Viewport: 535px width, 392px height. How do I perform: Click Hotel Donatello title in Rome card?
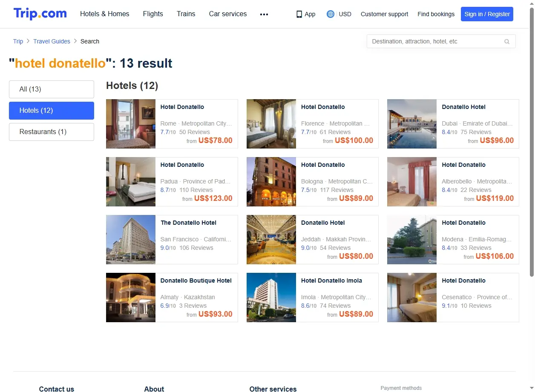pos(182,107)
